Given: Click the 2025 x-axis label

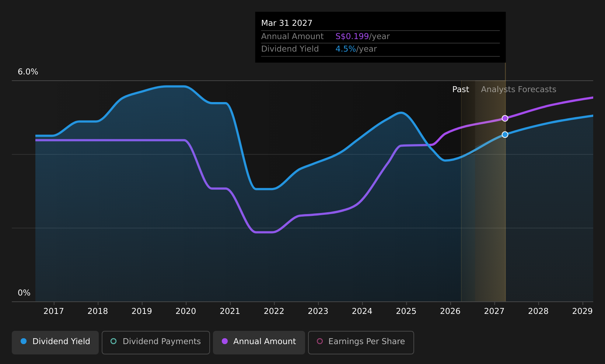Looking at the screenshot, I should [x=406, y=311].
